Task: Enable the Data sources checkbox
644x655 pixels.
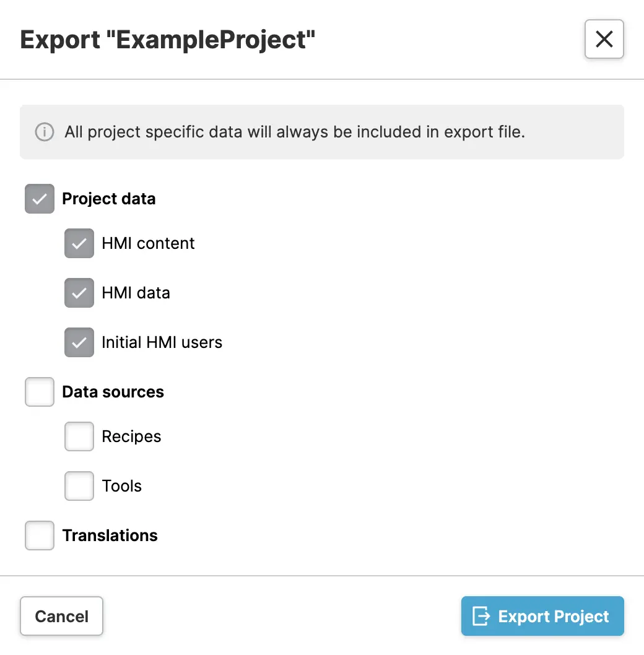Action: pyautogui.click(x=40, y=392)
